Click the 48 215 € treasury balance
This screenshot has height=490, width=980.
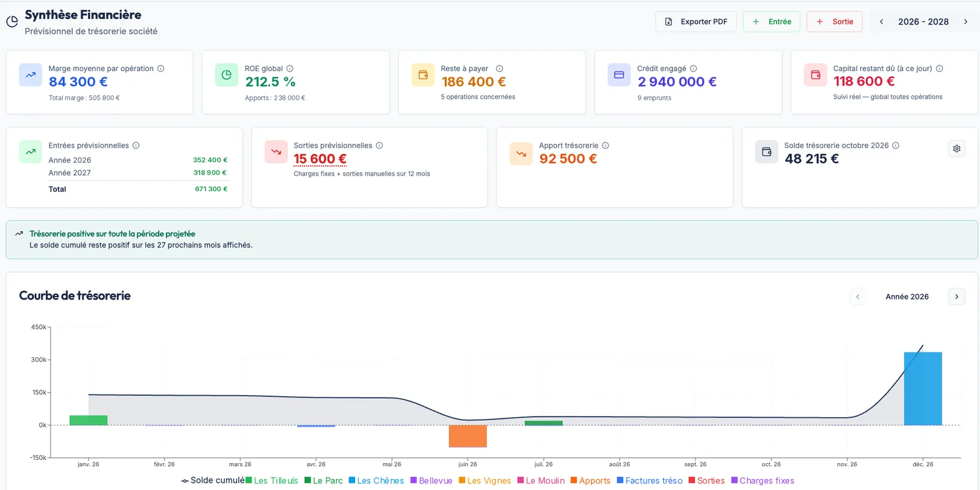tap(812, 159)
